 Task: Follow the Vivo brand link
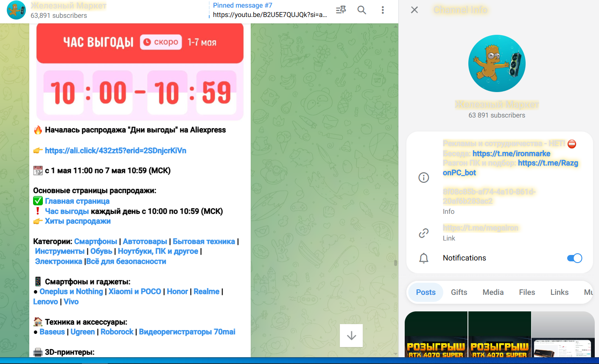[71, 302]
